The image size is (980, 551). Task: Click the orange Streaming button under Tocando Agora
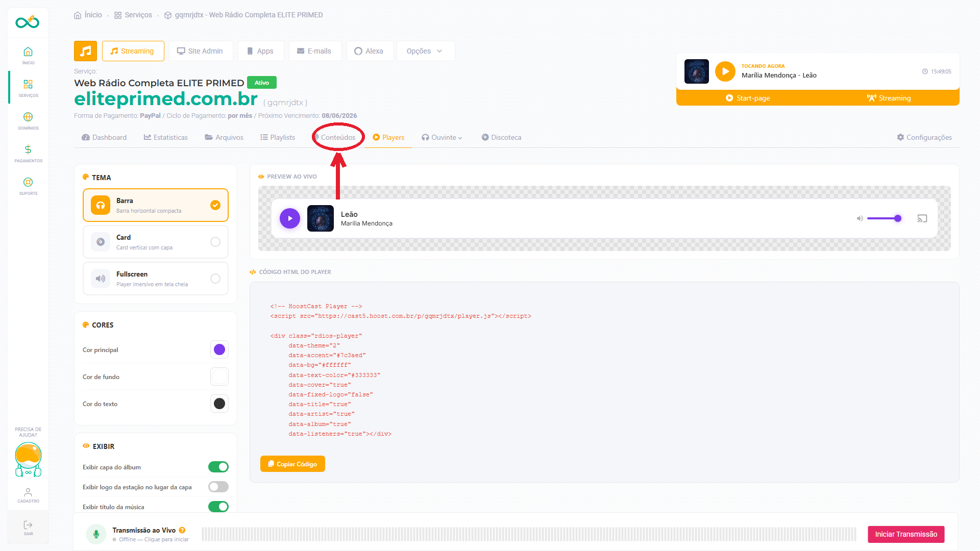click(x=889, y=98)
